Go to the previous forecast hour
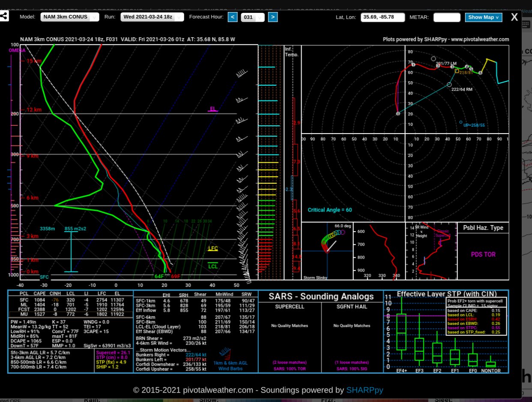This screenshot has width=532, height=402. pos(232,17)
